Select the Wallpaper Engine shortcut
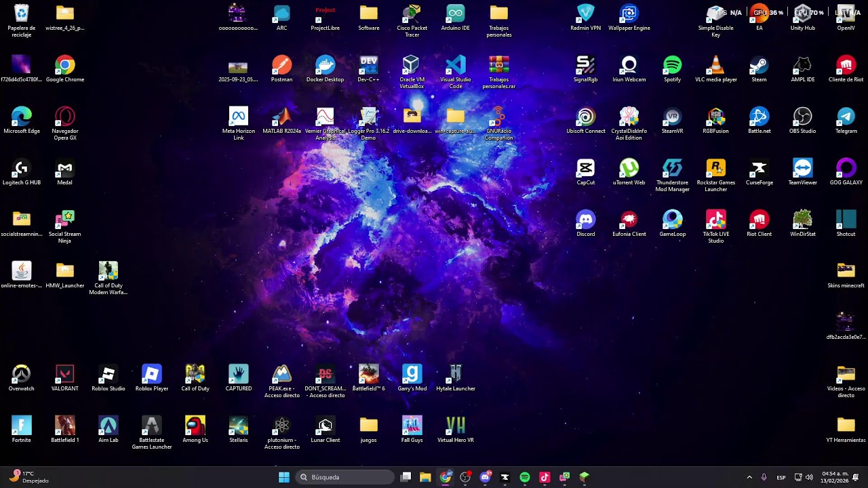Image resolution: width=868 pixels, height=488 pixels. tap(629, 14)
